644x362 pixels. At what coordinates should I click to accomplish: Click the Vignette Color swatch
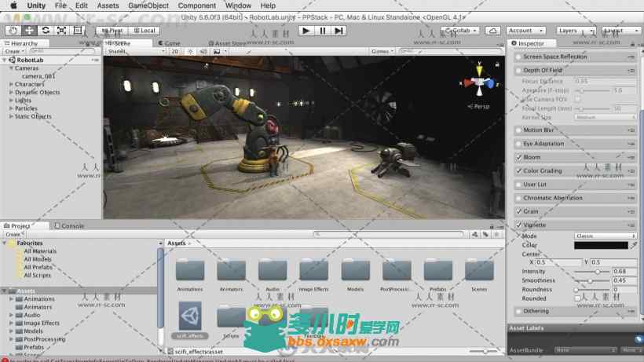(x=601, y=245)
